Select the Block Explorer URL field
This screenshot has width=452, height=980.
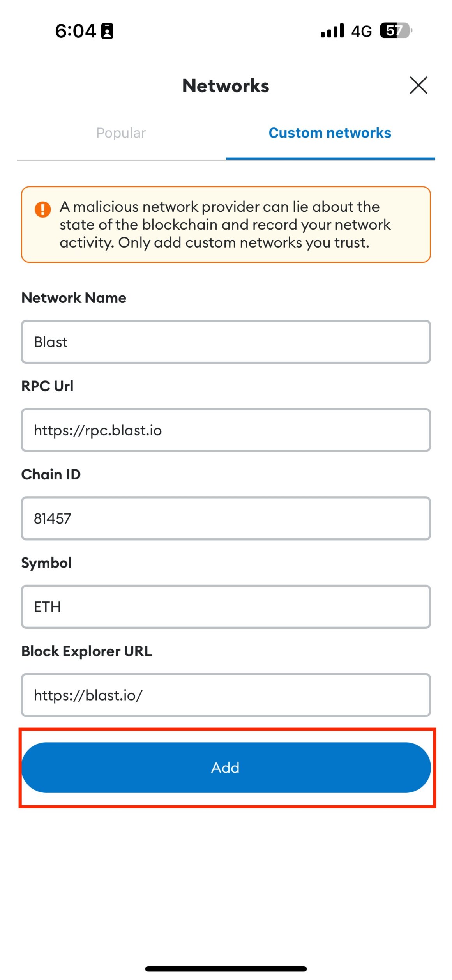pyautogui.click(x=225, y=695)
